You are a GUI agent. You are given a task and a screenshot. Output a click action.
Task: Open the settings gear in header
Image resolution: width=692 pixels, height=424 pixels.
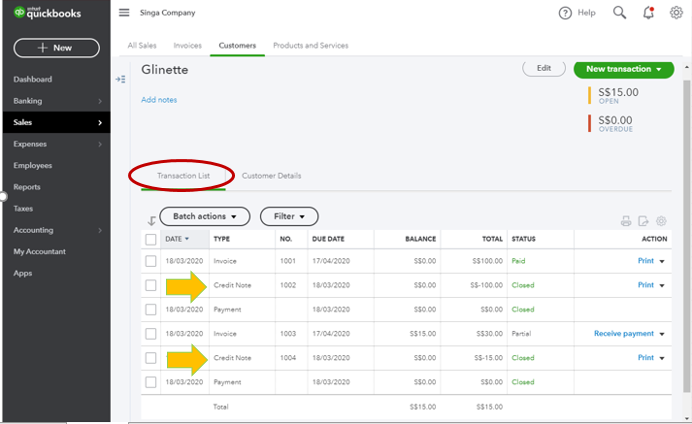676,13
